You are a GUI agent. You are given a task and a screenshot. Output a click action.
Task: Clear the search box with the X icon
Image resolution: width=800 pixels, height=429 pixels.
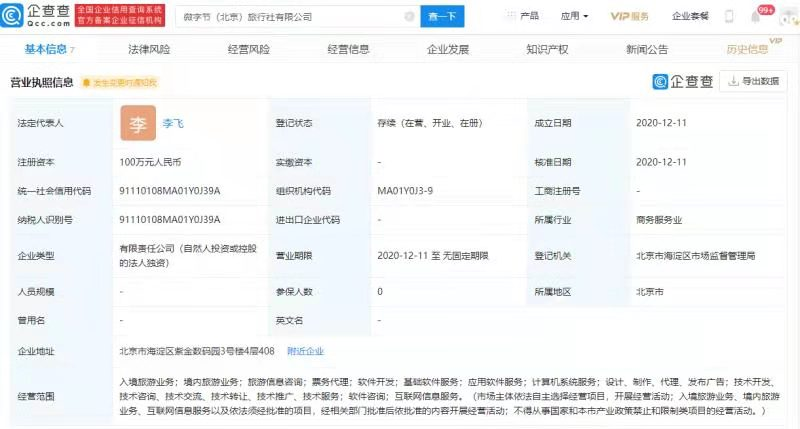pyautogui.click(x=408, y=17)
